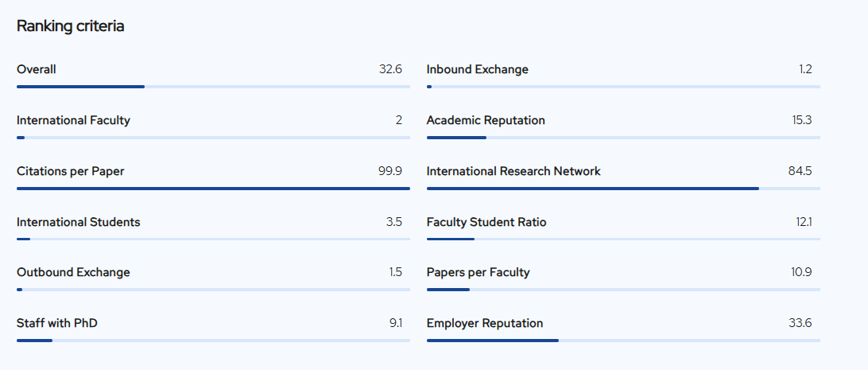Screen dimensions: 868x370
Task: Click the Faculty Student Ratio label
Action: (x=486, y=222)
